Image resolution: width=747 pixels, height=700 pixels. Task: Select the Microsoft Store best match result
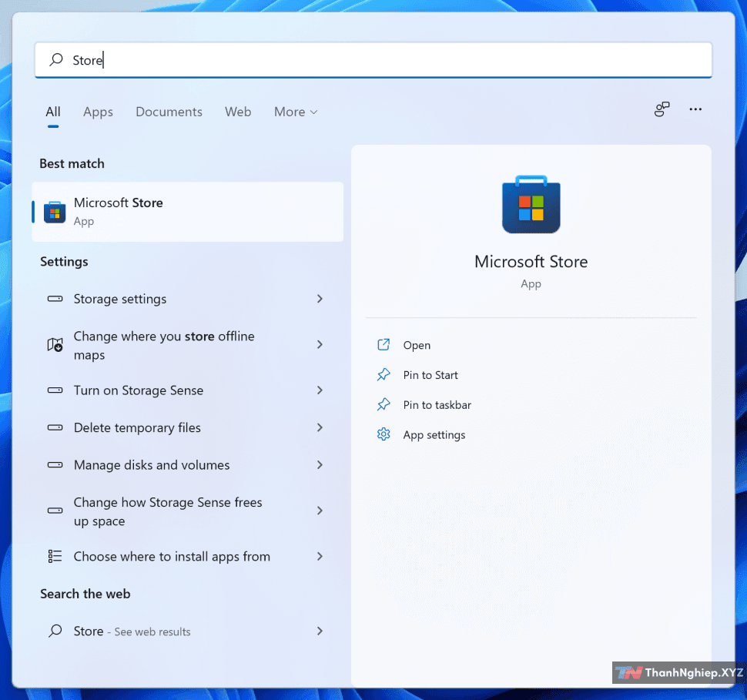[x=188, y=212]
